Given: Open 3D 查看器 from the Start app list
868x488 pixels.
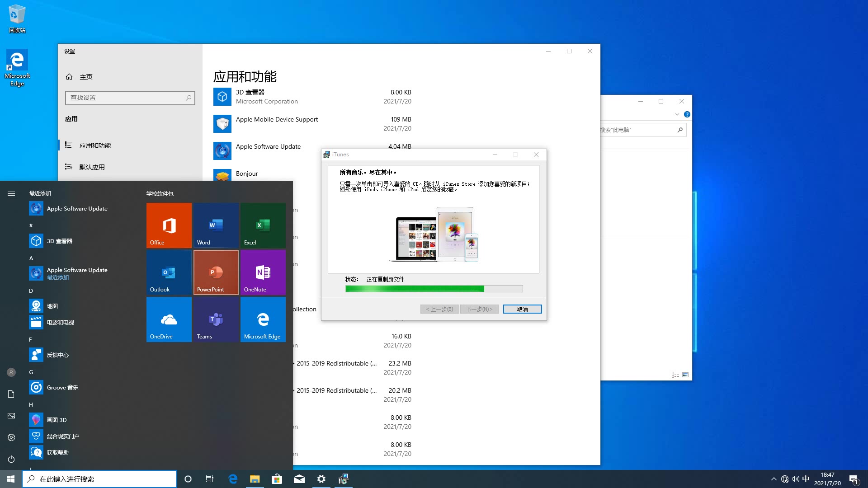Looking at the screenshot, I should (81, 241).
